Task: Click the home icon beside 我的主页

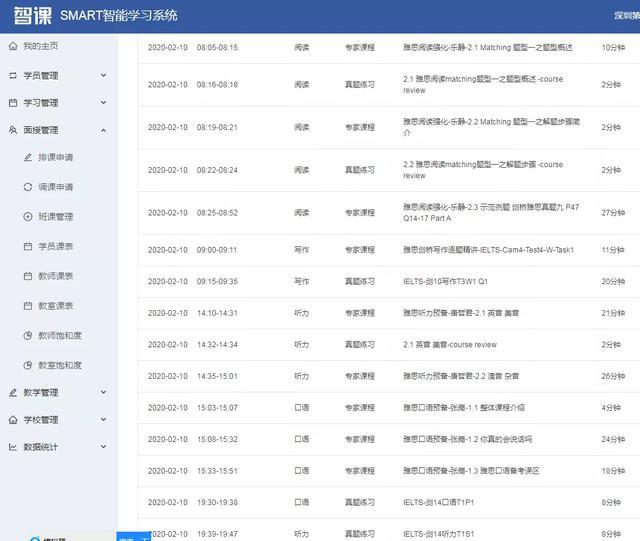Action: pyautogui.click(x=12, y=47)
